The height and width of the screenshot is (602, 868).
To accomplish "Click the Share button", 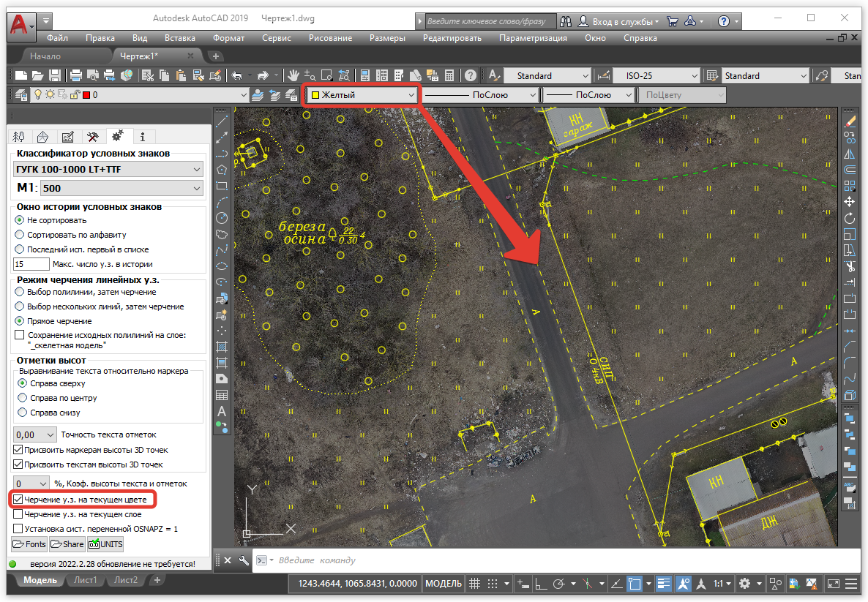I will [x=67, y=544].
